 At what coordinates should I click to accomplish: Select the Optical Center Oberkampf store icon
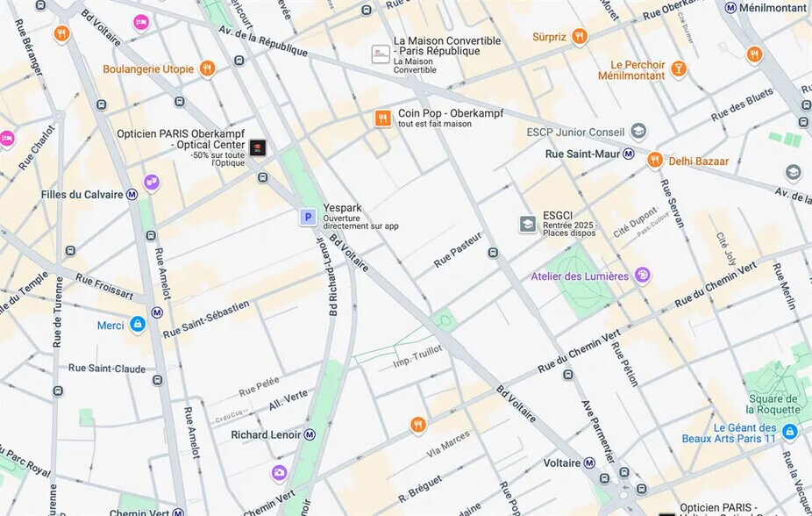click(258, 147)
